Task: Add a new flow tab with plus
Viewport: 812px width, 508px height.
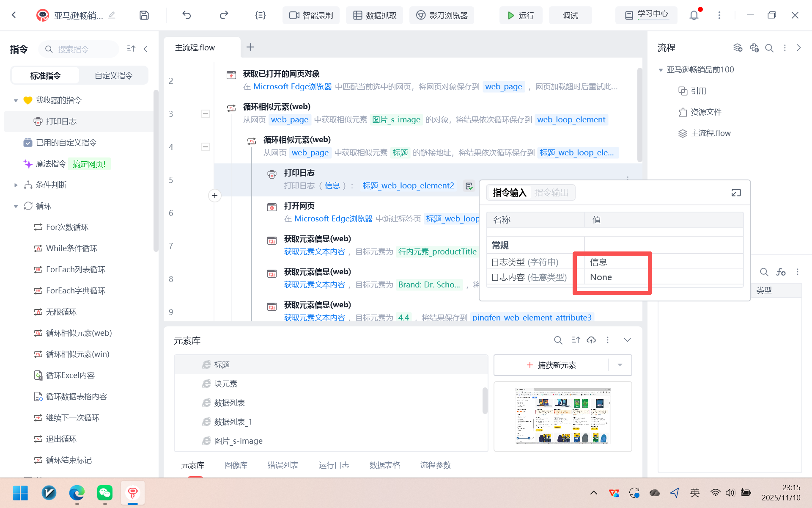Action: 250,47
